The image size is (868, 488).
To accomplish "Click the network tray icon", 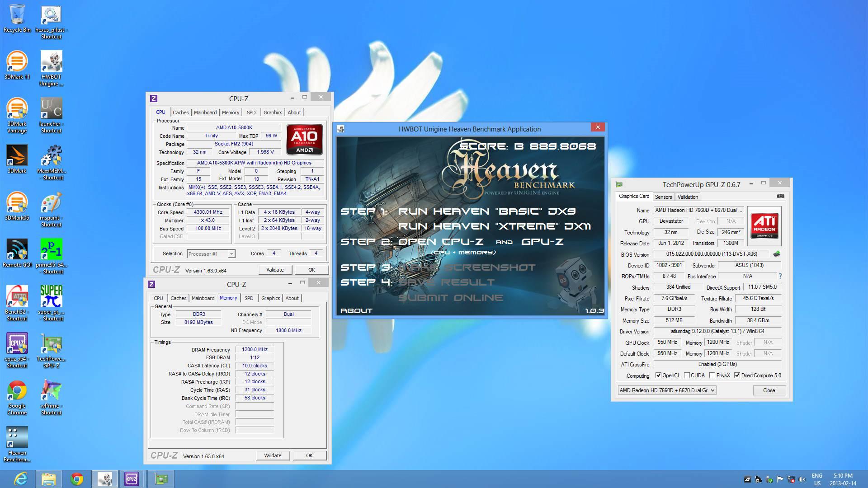I will pyautogui.click(x=791, y=479).
